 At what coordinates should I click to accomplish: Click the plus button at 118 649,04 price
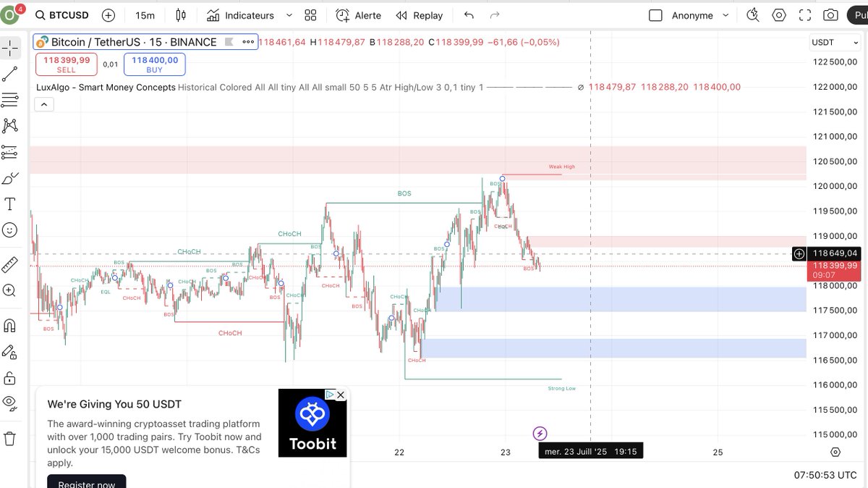799,253
